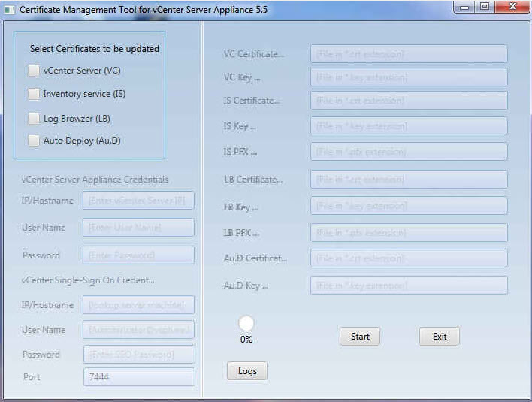Click the application icon in the title bar

click(x=9, y=10)
